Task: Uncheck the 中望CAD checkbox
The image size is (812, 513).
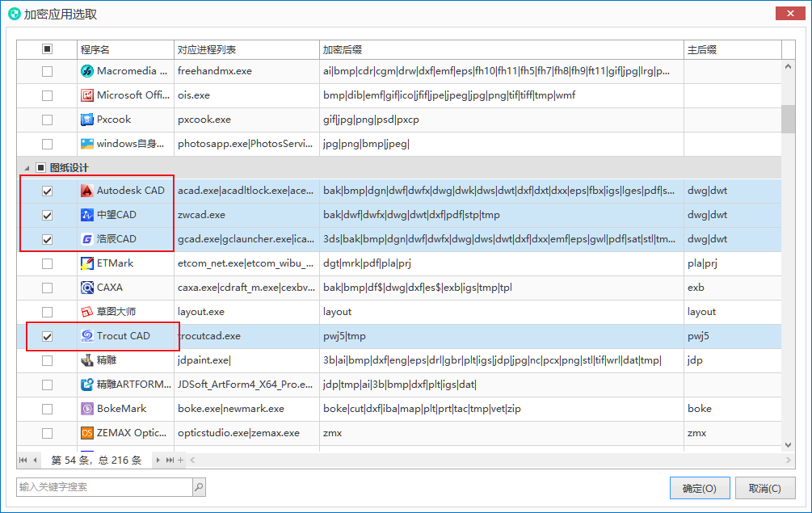Action: 47,216
